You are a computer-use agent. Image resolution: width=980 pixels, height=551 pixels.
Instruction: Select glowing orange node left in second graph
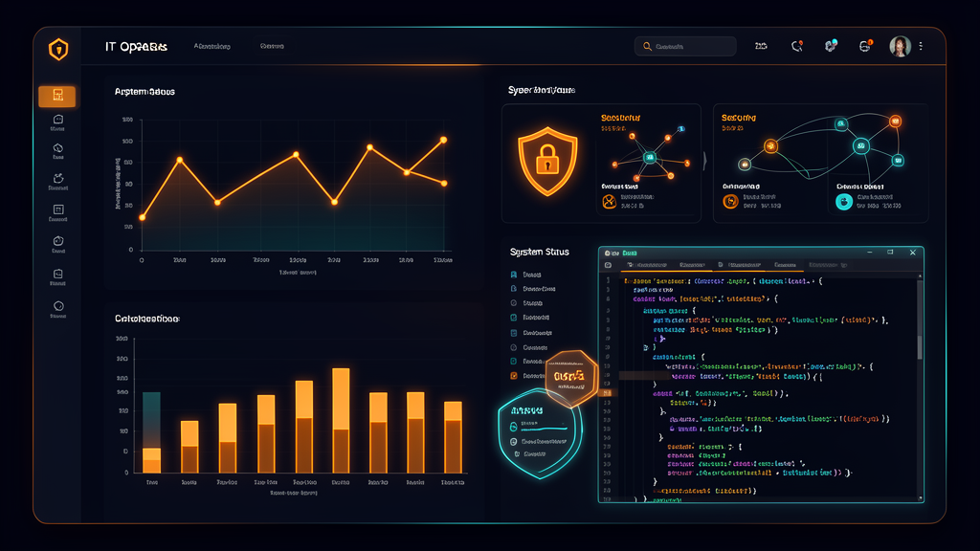tap(770, 146)
